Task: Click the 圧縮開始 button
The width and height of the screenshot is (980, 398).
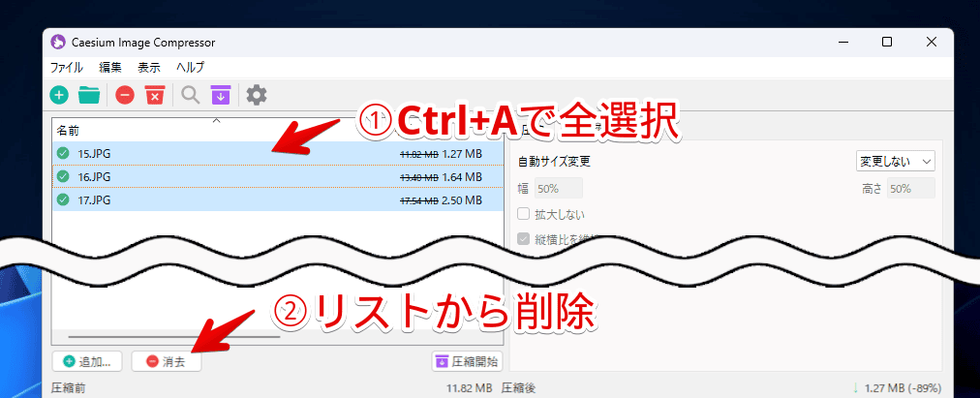Action: tap(468, 361)
